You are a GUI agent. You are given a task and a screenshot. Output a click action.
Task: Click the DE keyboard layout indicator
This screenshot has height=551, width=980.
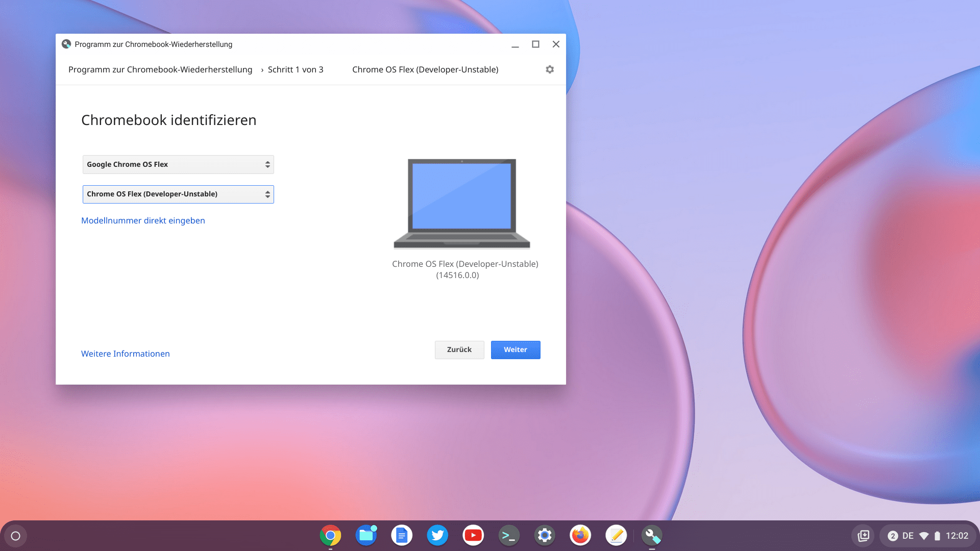click(x=908, y=536)
